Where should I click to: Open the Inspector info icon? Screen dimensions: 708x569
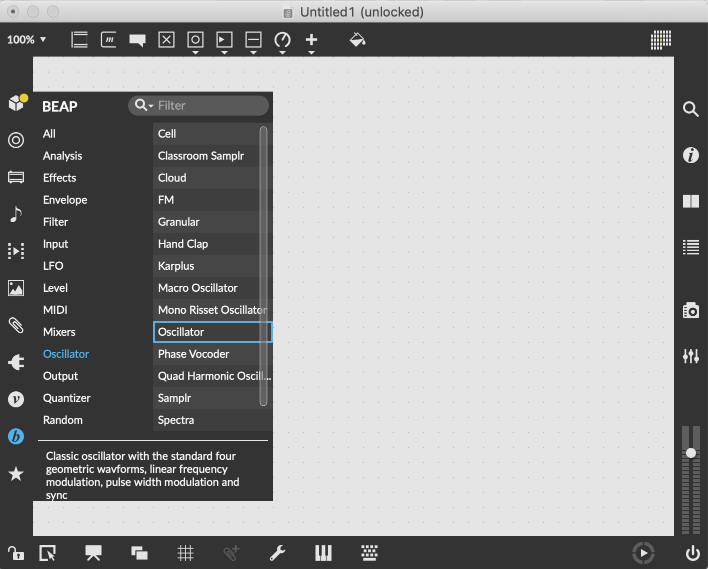tap(691, 155)
